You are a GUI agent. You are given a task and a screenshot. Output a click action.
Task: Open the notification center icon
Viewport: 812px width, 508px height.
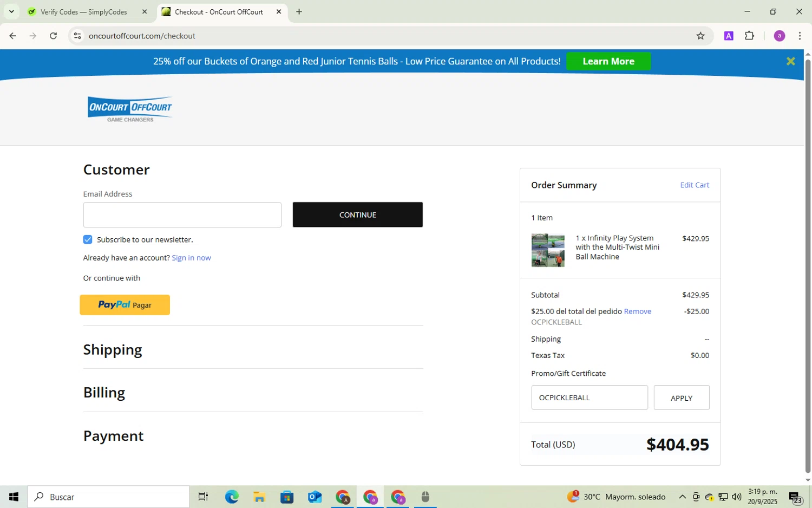(x=796, y=497)
